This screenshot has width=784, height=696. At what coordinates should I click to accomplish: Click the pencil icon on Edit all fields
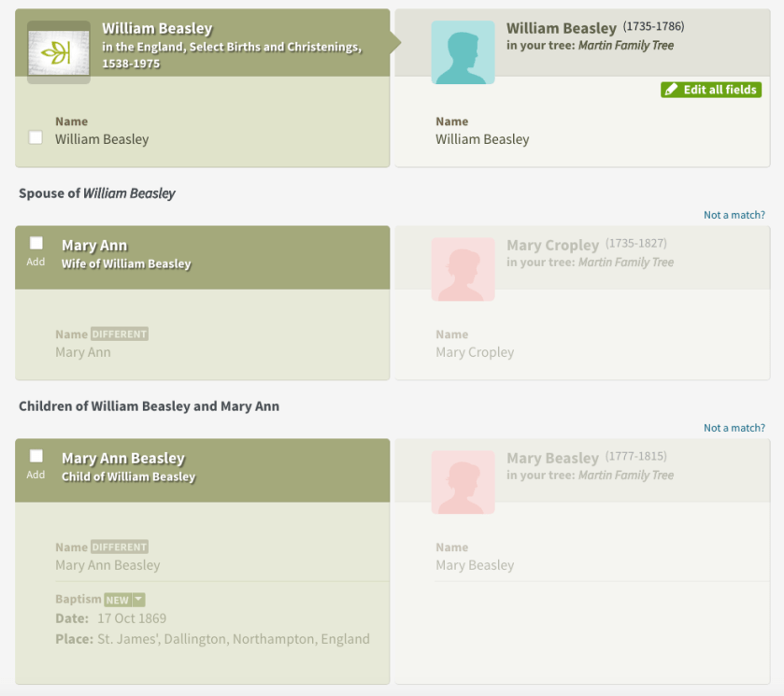click(x=670, y=89)
